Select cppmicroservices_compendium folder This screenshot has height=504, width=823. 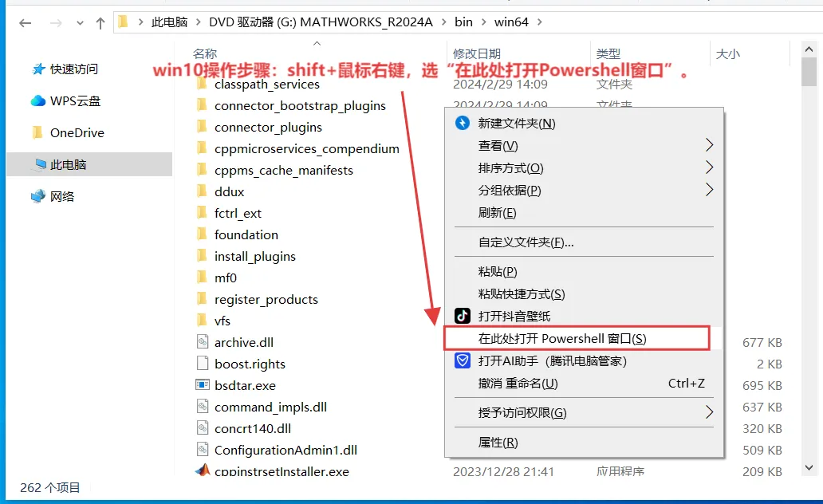pyautogui.click(x=306, y=148)
